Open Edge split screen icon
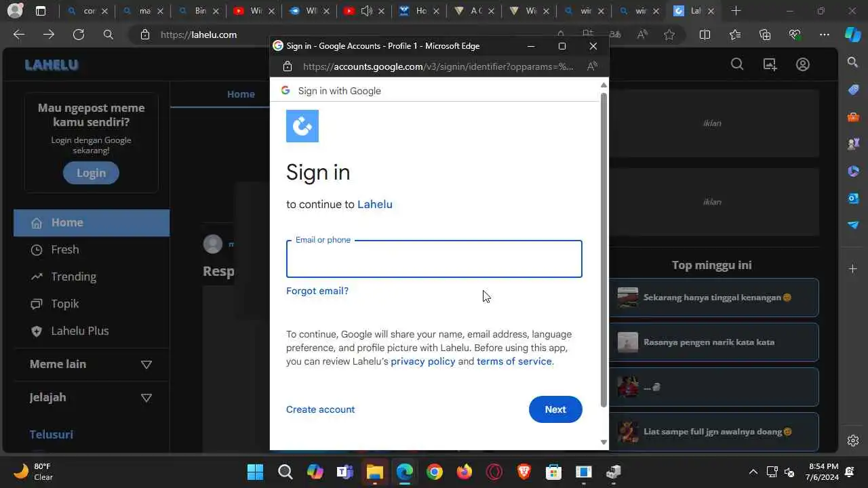868x488 pixels. click(705, 35)
